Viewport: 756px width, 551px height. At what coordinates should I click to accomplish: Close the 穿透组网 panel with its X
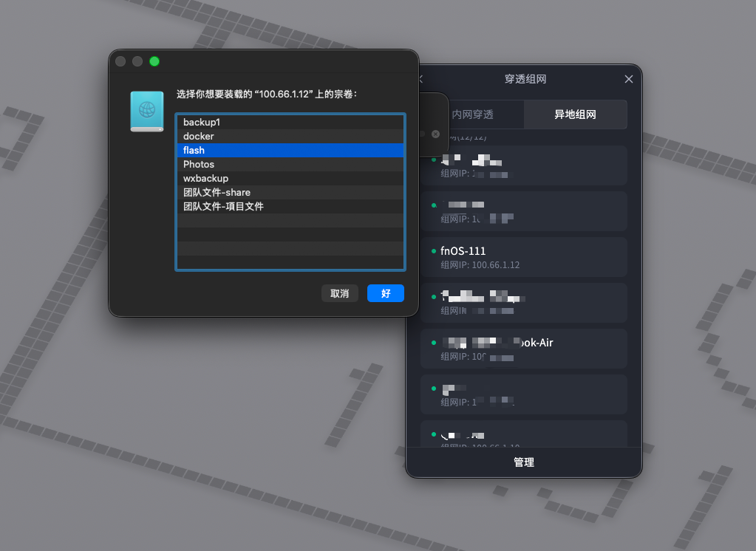pyautogui.click(x=628, y=79)
